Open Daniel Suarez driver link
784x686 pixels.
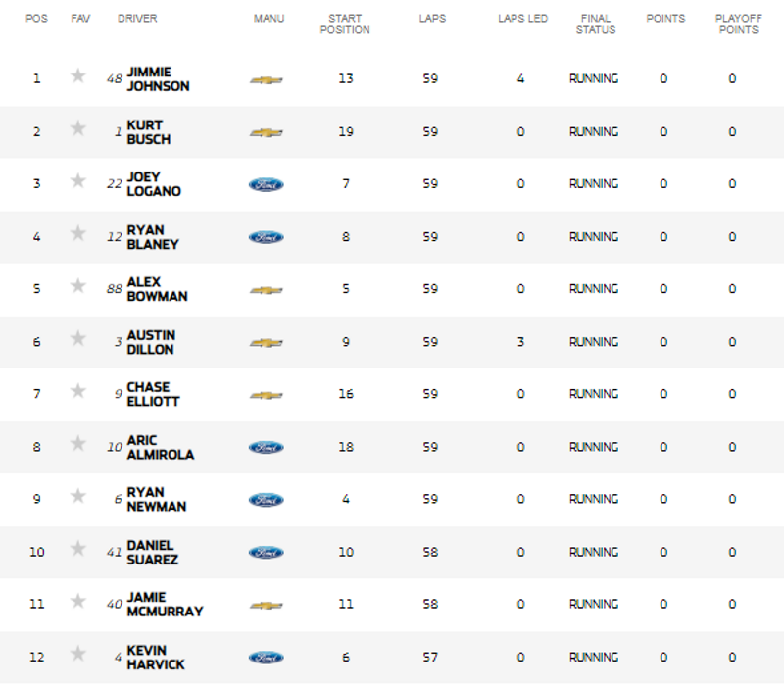(153, 552)
